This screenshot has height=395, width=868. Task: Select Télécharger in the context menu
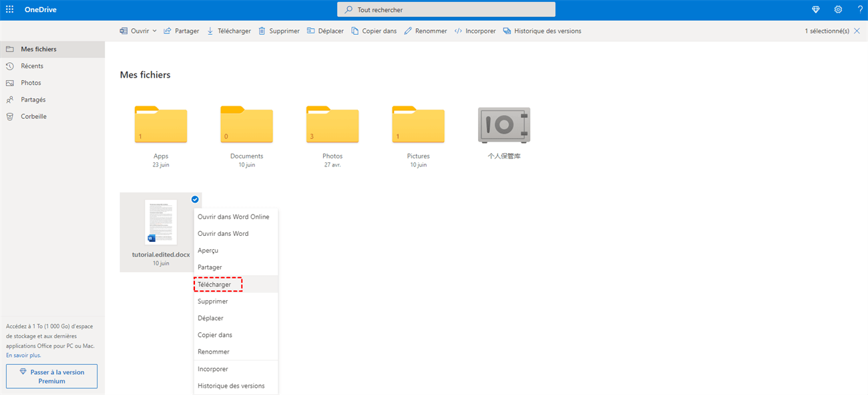(x=215, y=284)
